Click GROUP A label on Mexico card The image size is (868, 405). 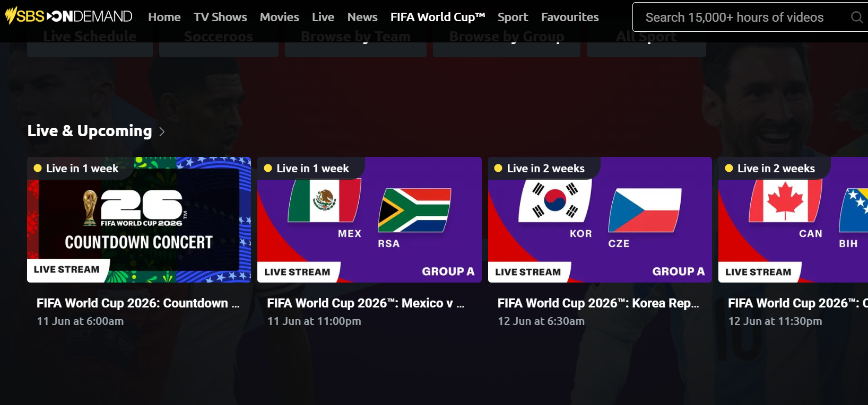448,271
